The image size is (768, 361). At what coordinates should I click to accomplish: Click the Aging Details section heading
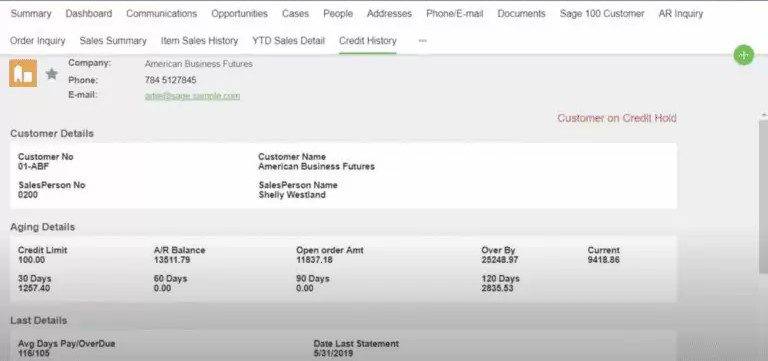tap(43, 227)
